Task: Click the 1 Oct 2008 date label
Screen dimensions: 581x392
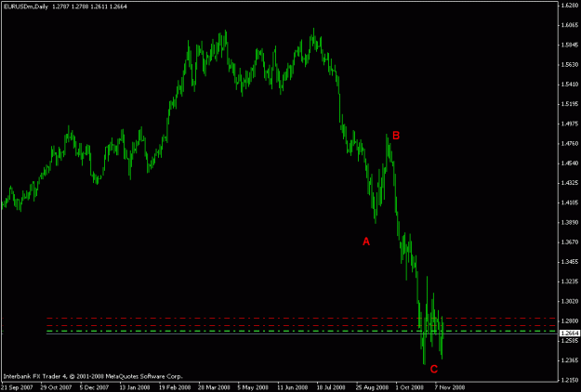Action: [x=409, y=387]
